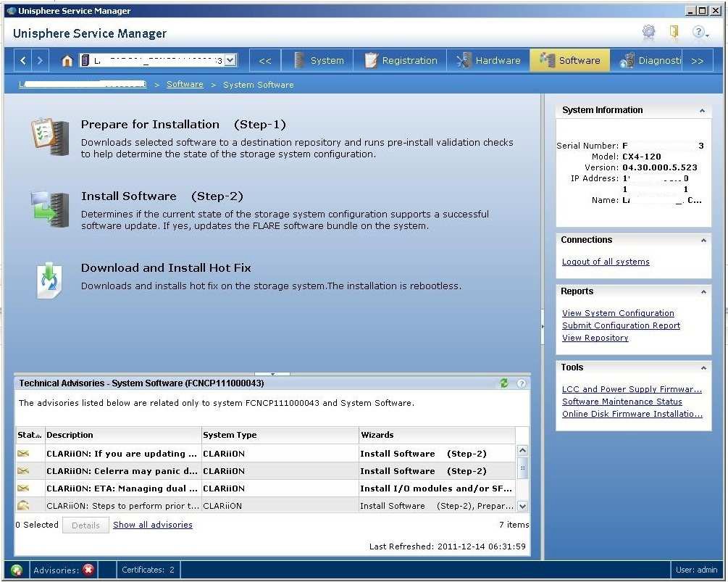728x582 pixels.
Task: Click the Install Software green arrow icon
Action: (50, 209)
